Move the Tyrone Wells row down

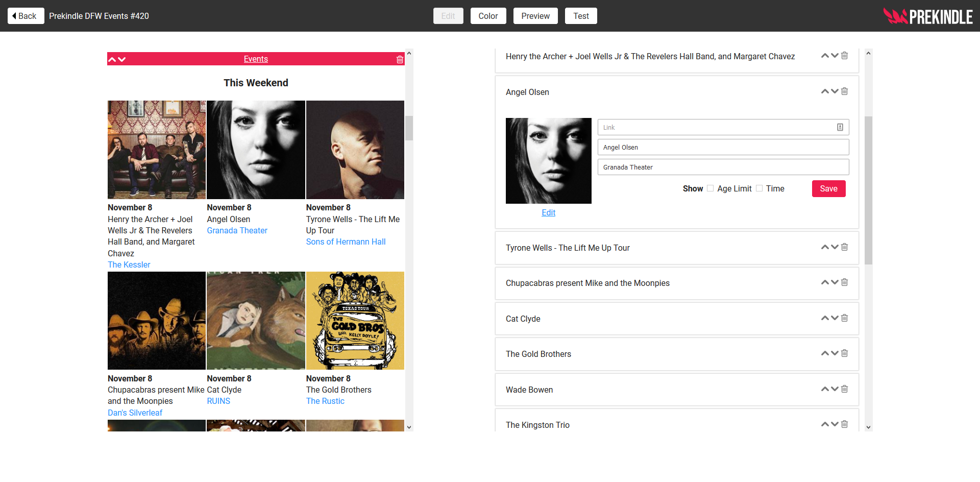pyautogui.click(x=835, y=247)
